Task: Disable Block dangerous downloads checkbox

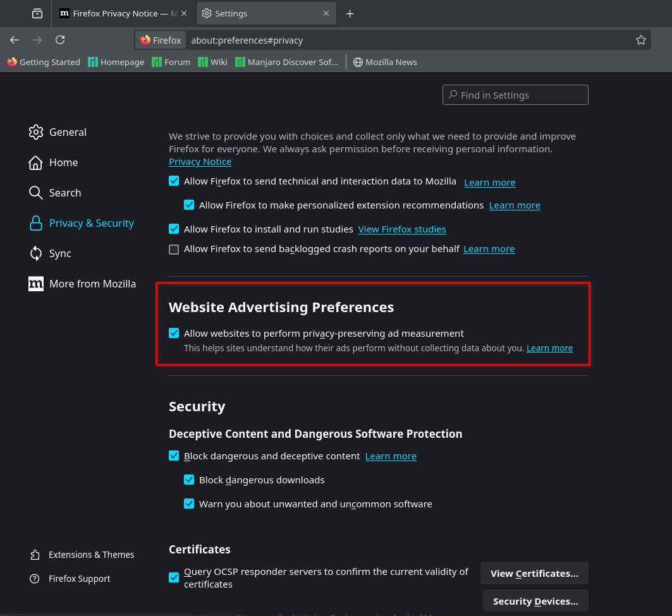Action: coord(189,480)
